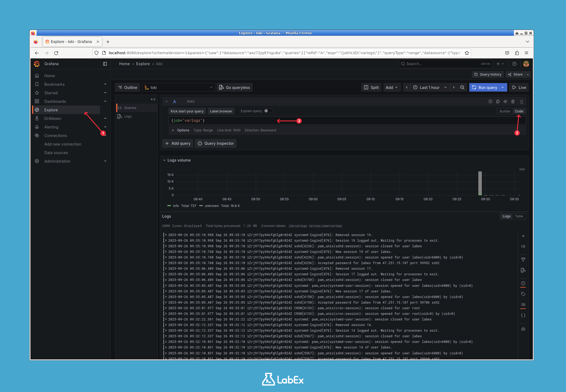Switch log display to Table view
566x392 pixels.
click(x=519, y=216)
